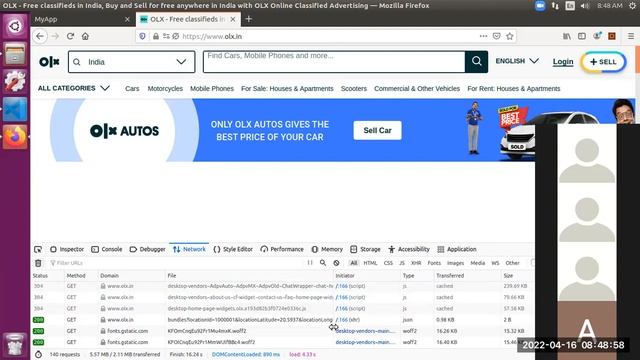Viewport: 640px width, 360px height.
Task: Filter network requests by Media
Action: [x=478, y=263]
